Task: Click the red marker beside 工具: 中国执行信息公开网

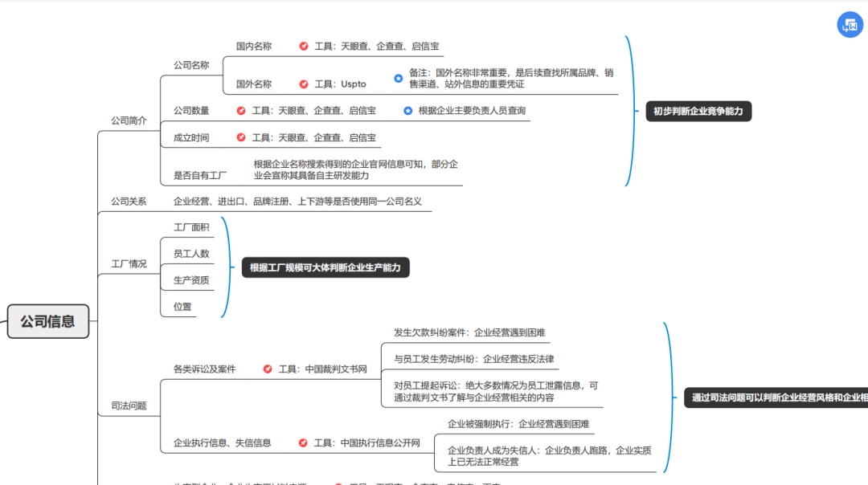Action: point(302,442)
